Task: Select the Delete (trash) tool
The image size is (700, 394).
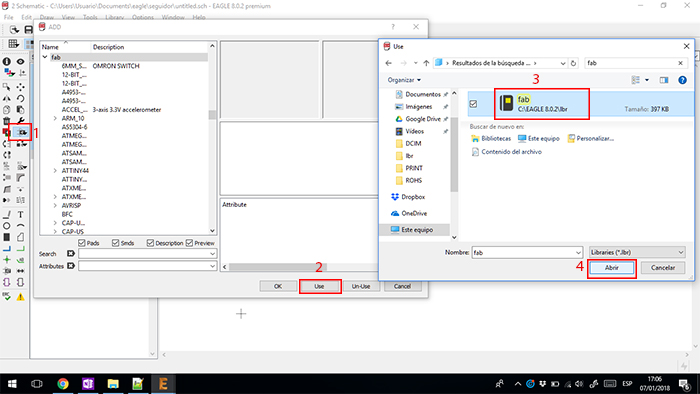Action: (7, 121)
